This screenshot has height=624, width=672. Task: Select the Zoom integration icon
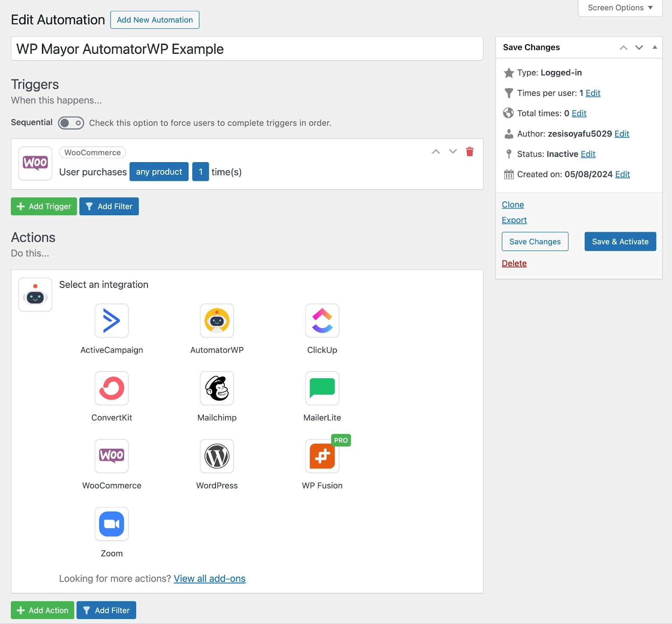pyautogui.click(x=111, y=524)
